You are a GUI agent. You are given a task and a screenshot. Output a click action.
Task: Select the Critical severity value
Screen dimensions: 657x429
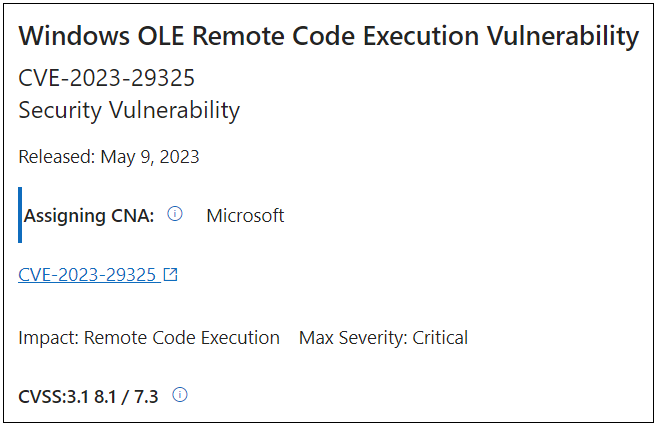[440, 338]
